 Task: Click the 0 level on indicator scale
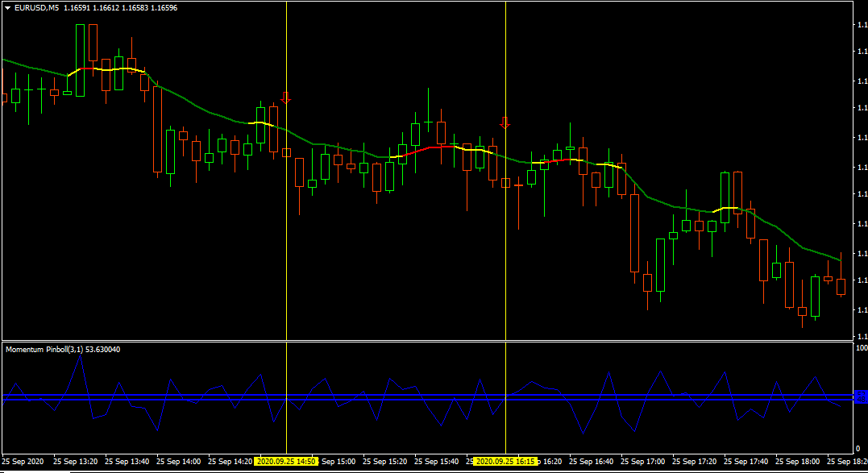[858, 449]
